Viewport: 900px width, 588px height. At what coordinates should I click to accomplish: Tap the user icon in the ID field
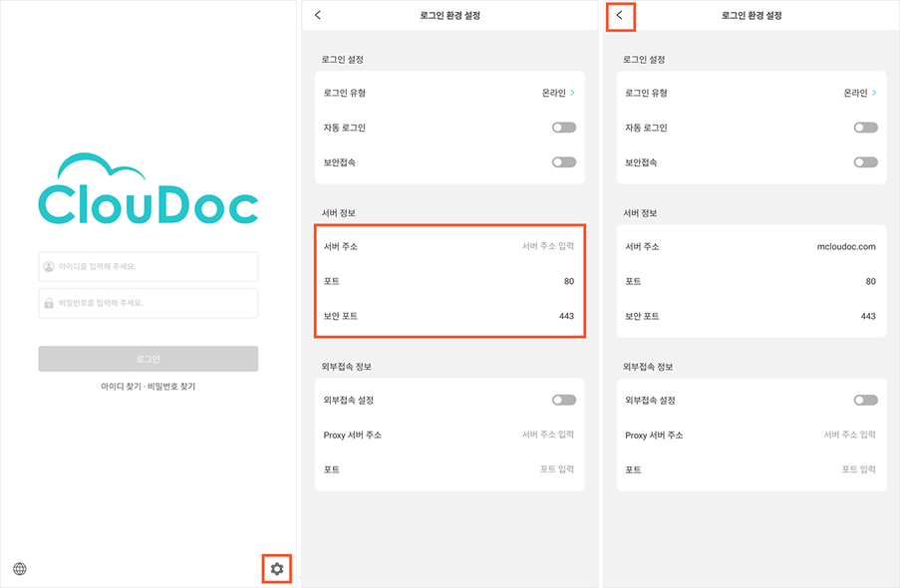click(49, 266)
